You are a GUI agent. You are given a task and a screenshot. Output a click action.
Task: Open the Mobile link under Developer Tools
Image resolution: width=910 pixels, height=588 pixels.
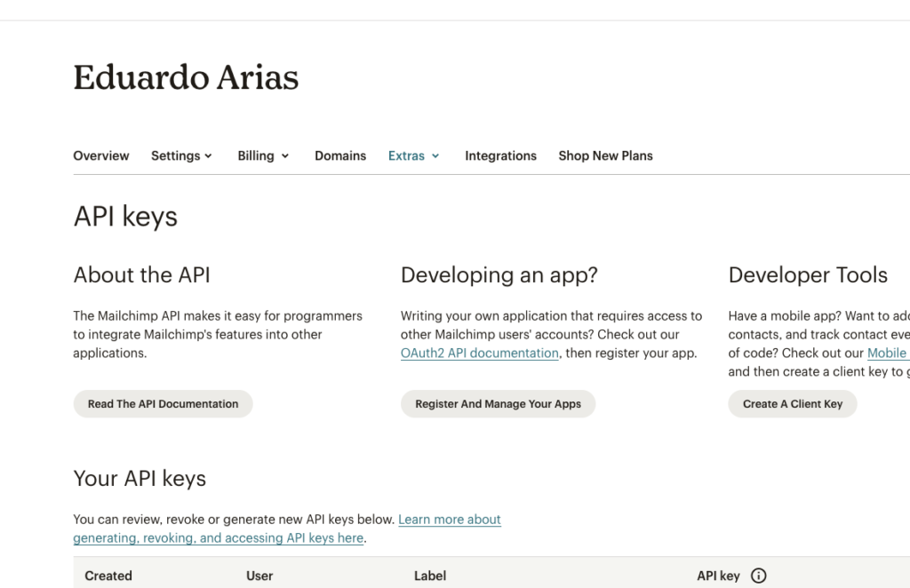click(x=888, y=353)
